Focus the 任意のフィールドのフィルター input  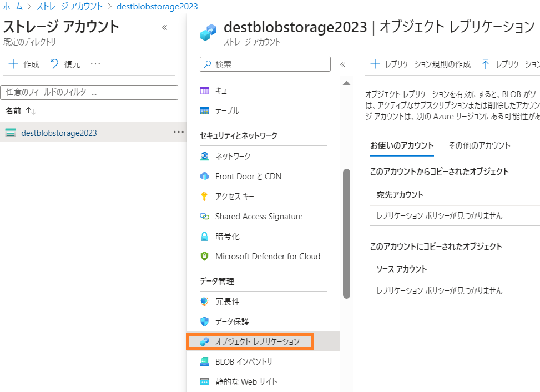pyautogui.click(x=89, y=92)
